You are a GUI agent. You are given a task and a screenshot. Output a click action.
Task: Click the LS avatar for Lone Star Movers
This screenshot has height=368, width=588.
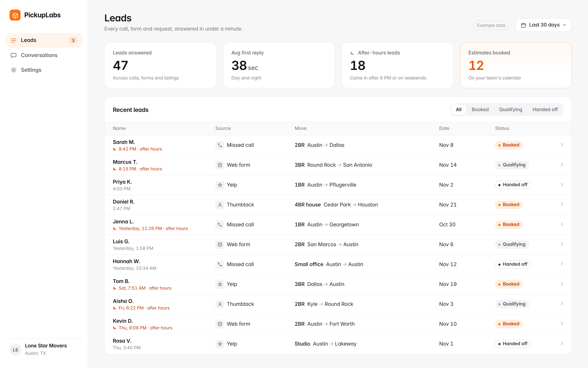[x=15, y=350]
